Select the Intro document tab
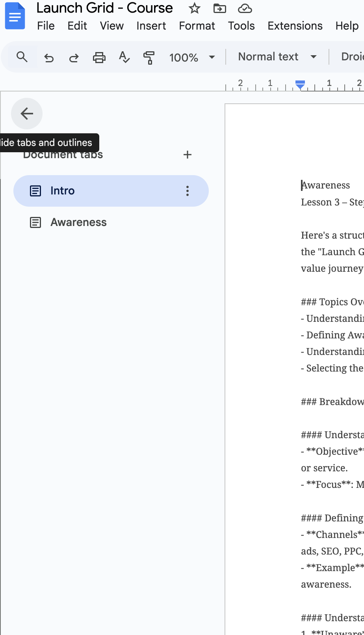 111,191
